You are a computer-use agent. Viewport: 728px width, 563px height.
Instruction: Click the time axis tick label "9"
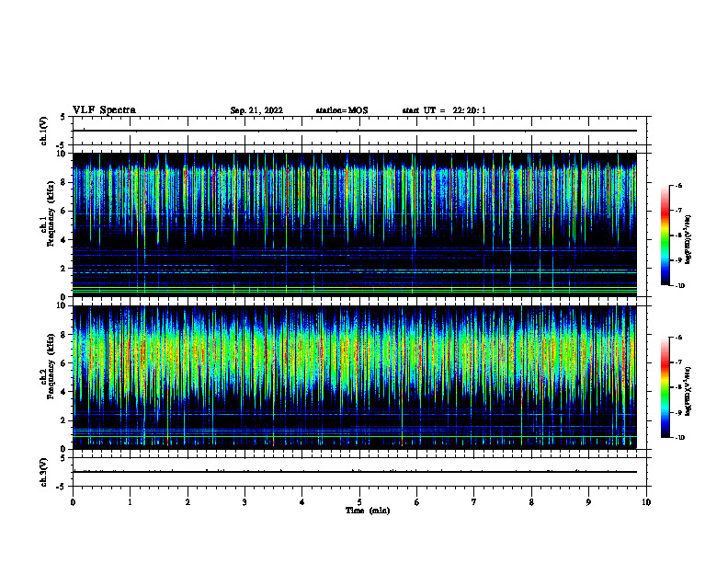pos(588,502)
